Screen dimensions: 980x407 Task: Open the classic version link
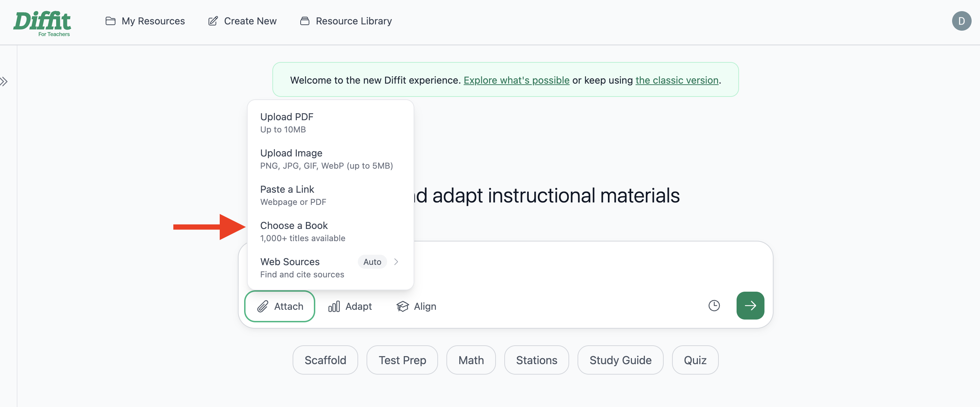677,80
